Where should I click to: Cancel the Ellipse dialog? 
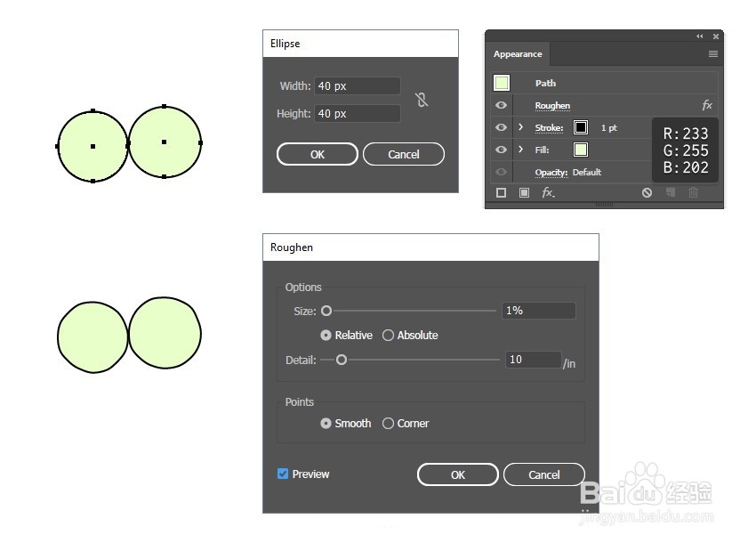[403, 154]
